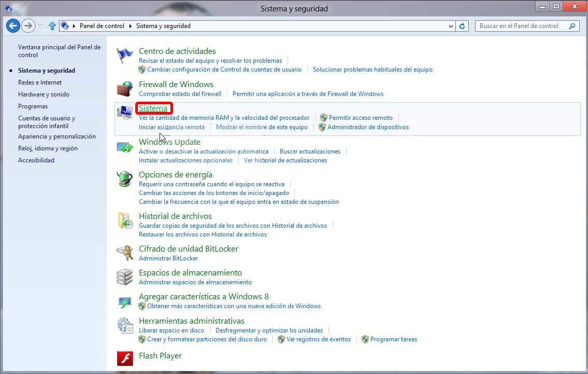Screen dimensions: 588x374
Task: Click the Espacios de almacenamiento drives icon
Action: (124, 277)
